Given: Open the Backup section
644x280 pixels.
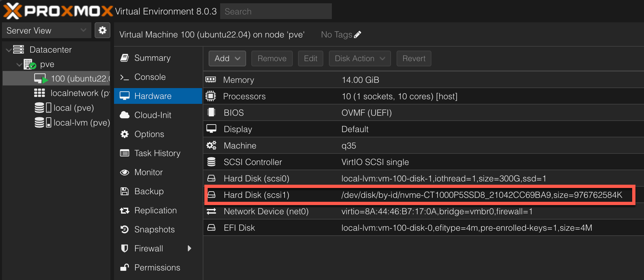Looking at the screenshot, I should [x=158, y=191].
